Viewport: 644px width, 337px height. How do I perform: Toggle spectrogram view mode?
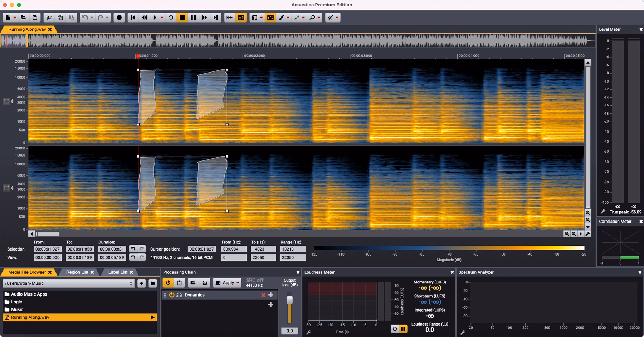coord(241,18)
